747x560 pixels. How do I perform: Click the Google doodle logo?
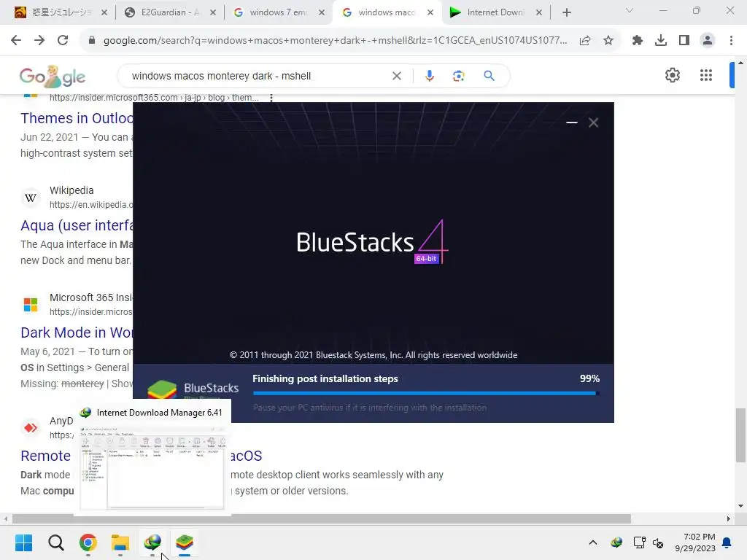click(53, 76)
